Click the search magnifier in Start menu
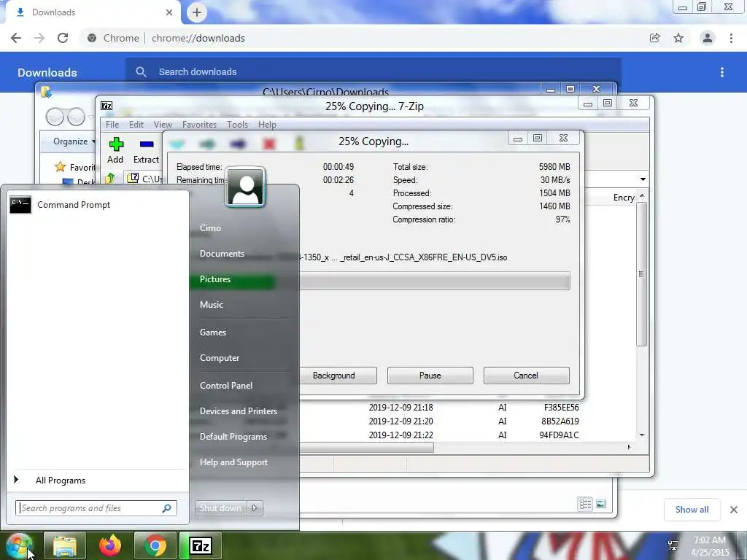 (x=167, y=508)
